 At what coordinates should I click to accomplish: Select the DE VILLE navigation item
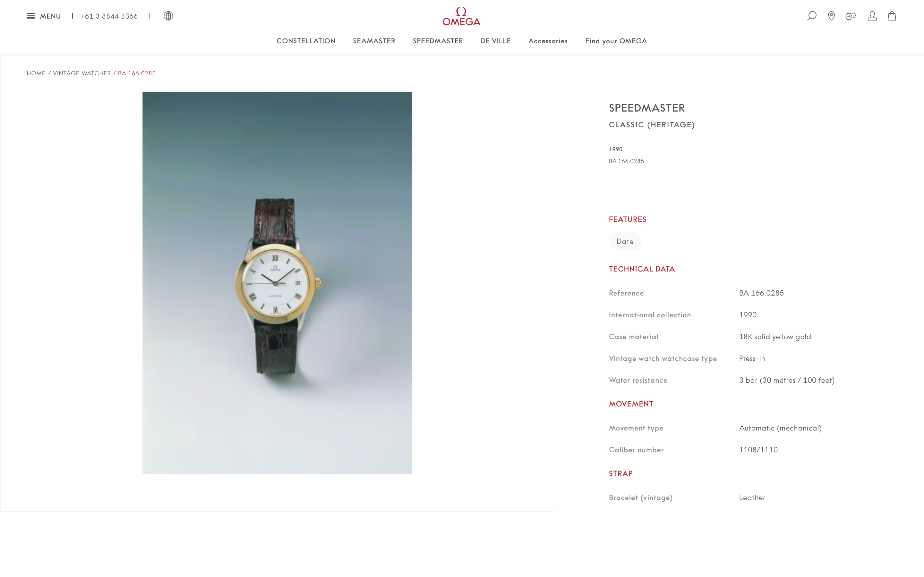click(x=496, y=41)
